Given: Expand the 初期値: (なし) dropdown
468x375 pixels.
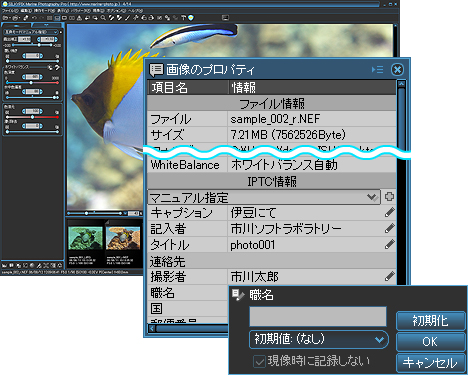Looking at the screenshot, I should [319, 339].
